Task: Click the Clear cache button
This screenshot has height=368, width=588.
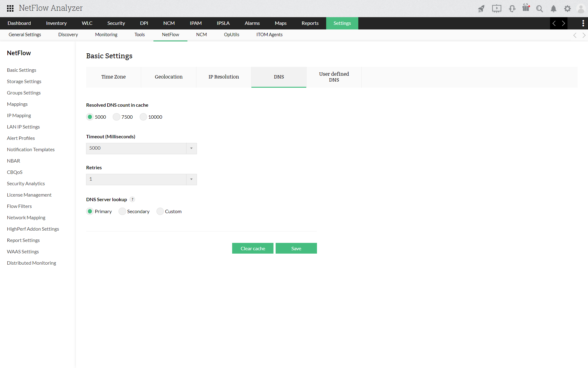Action: tap(253, 248)
